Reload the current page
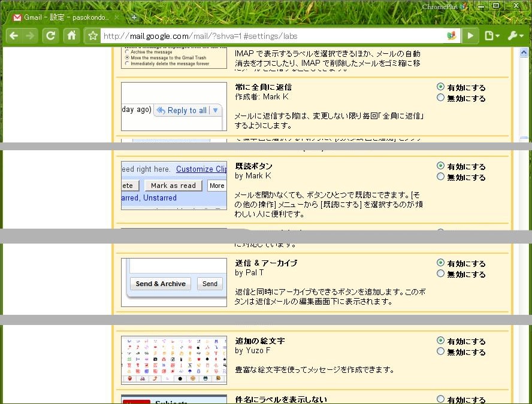The image size is (532, 404). [51, 36]
